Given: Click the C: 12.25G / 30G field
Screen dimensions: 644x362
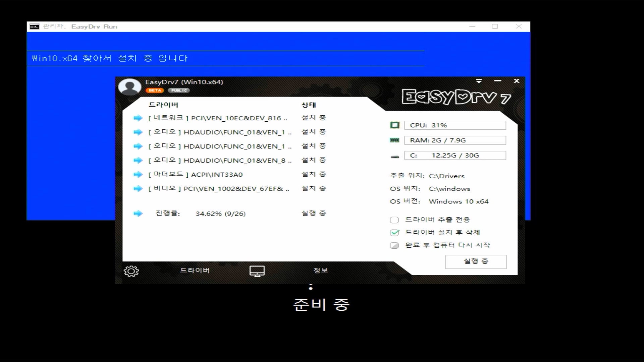Looking at the screenshot, I should click(455, 155).
